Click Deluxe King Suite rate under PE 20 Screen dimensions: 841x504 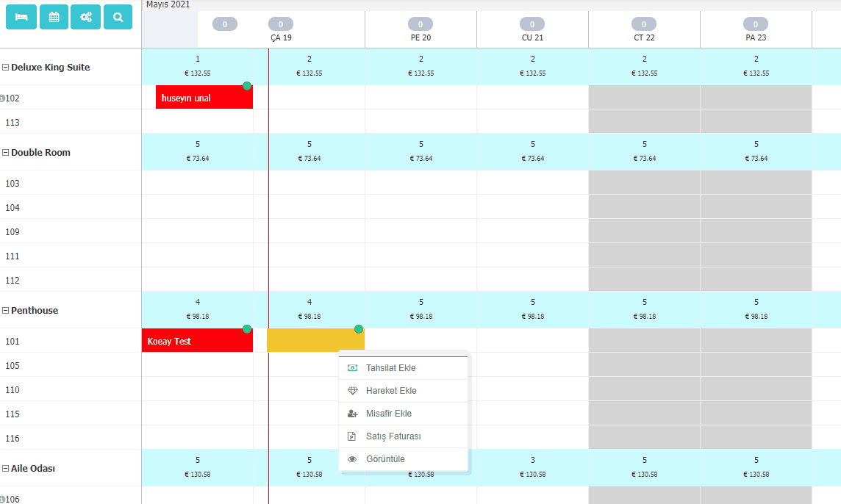(421, 73)
